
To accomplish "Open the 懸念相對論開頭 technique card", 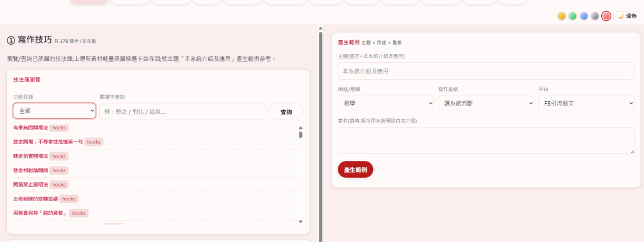I will [30, 170].
